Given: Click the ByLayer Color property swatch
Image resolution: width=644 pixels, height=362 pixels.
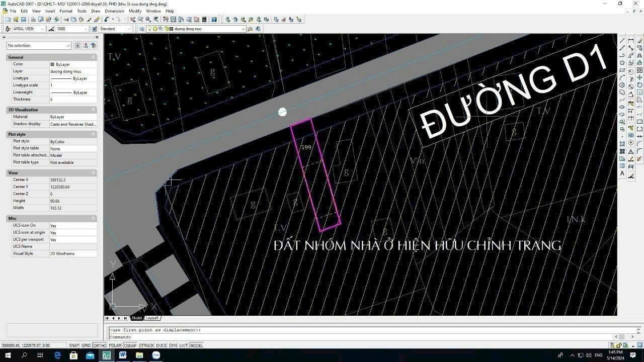Looking at the screenshot, I should point(52,64).
